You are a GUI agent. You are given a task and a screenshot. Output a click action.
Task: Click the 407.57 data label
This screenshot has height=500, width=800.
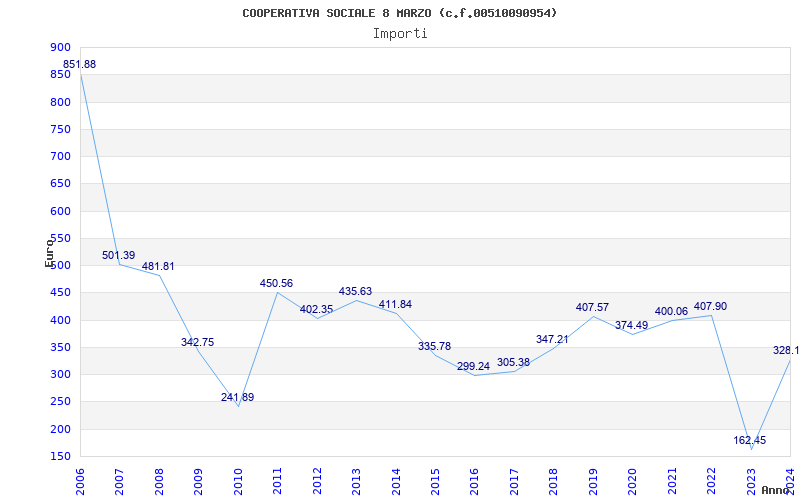click(x=592, y=307)
